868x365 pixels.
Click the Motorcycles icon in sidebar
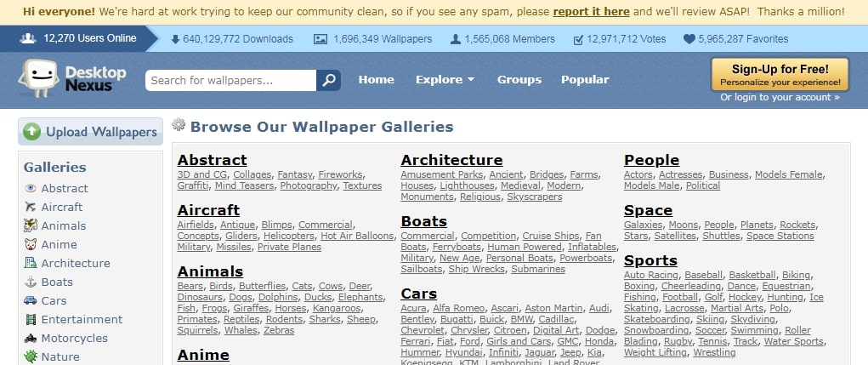pos(31,338)
